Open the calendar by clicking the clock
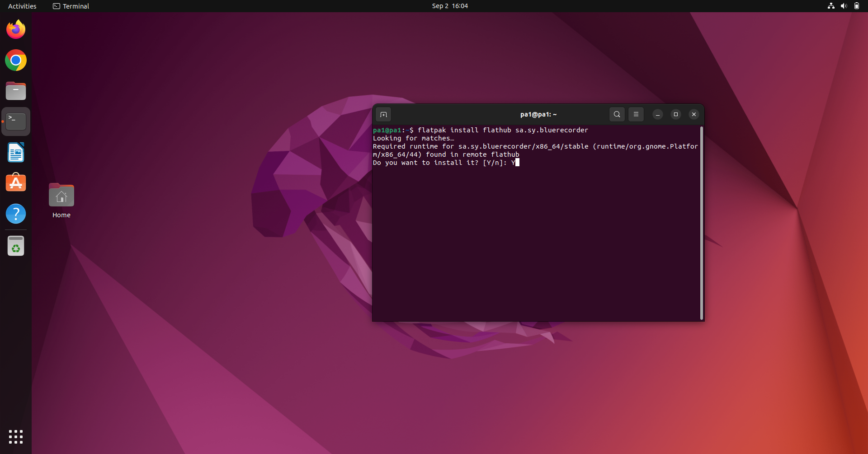 click(449, 6)
